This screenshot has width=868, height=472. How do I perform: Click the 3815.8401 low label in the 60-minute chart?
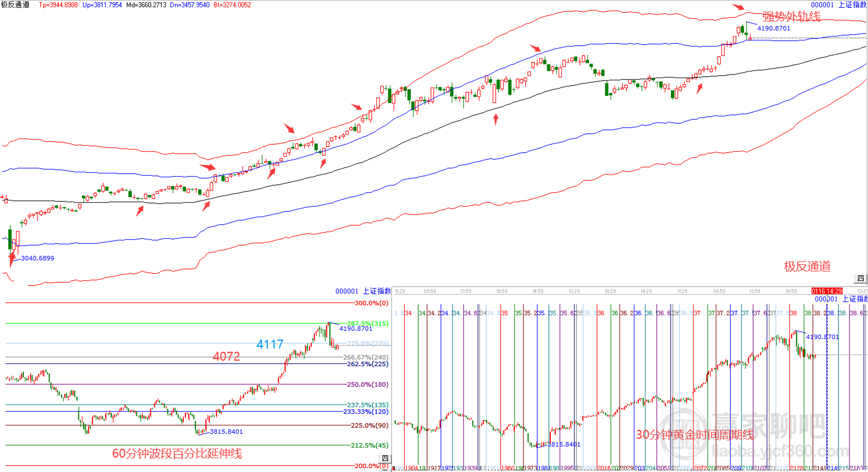pos(226,432)
